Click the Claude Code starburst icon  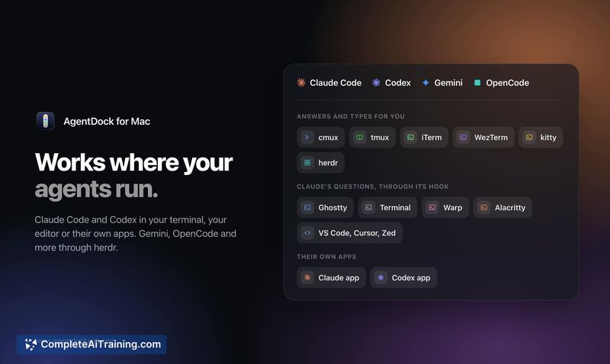point(301,82)
